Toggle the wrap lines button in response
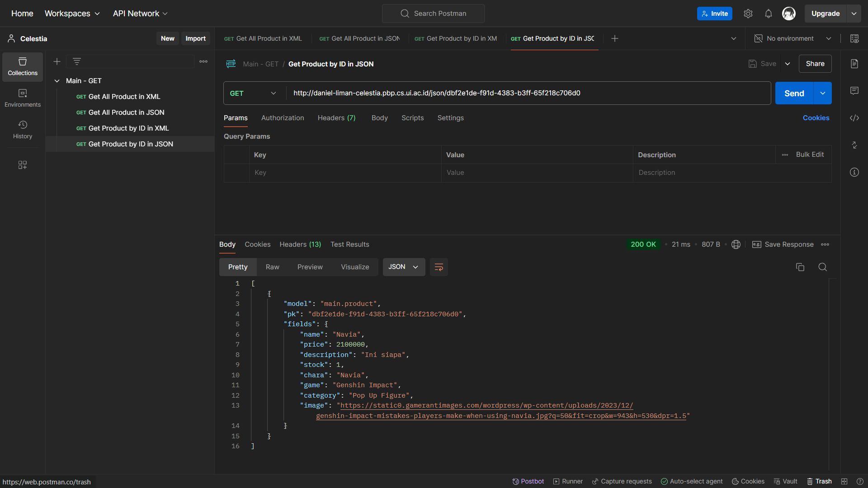 click(x=439, y=267)
